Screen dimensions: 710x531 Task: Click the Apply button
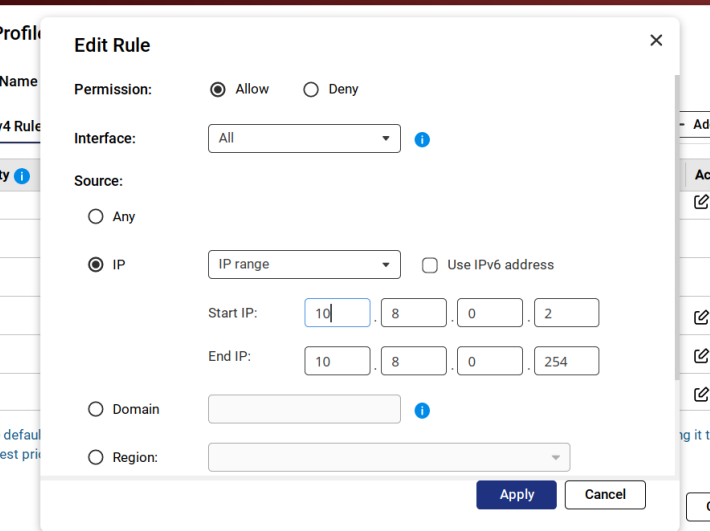click(x=517, y=494)
